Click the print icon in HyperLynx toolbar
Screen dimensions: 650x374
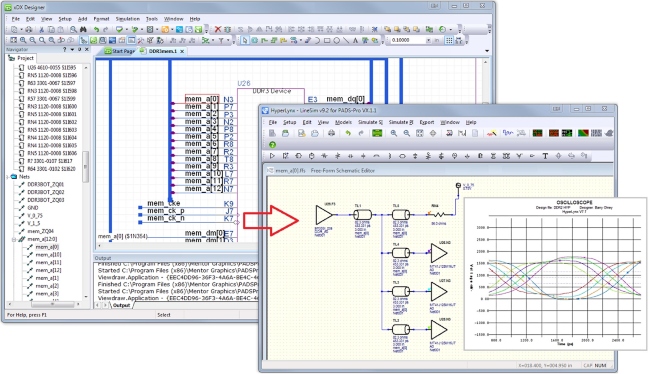coord(331,133)
